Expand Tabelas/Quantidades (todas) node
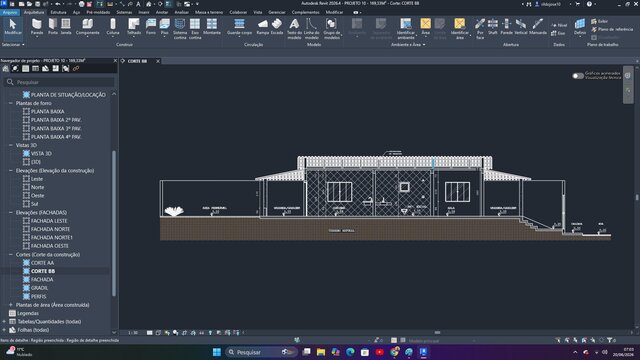Screen dimensions: 640x360 tap(4, 322)
